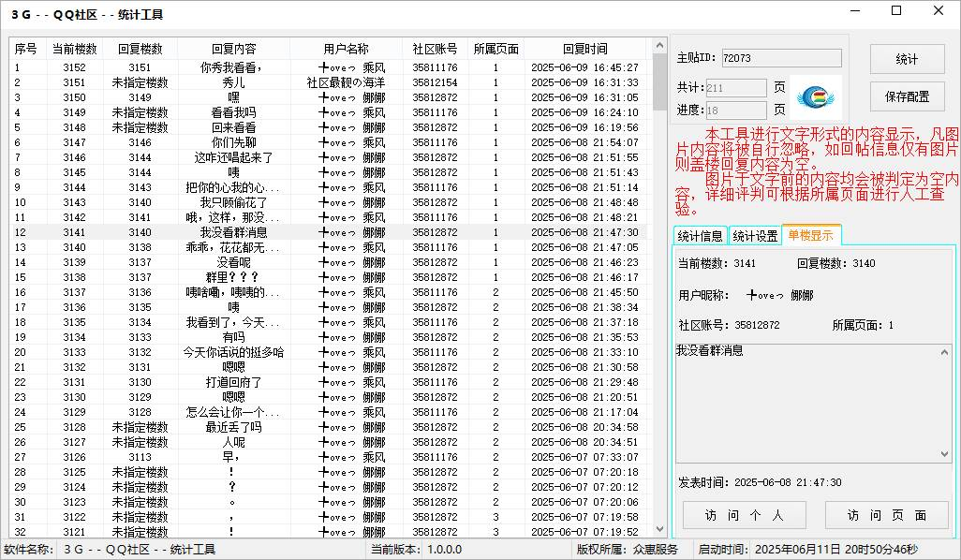Switch to the 统计信息 tab
Screen dimensions: 961x560
coord(700,236)
